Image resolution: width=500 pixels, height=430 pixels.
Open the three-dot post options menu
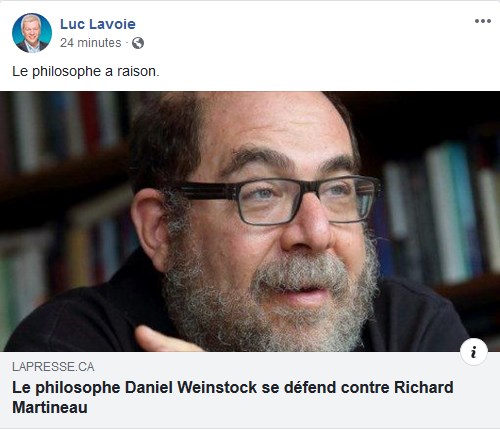click(483, 21)
